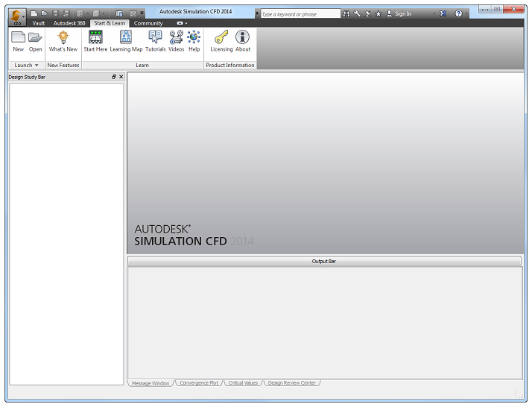Click the binoculars search icon

(346, 13)
